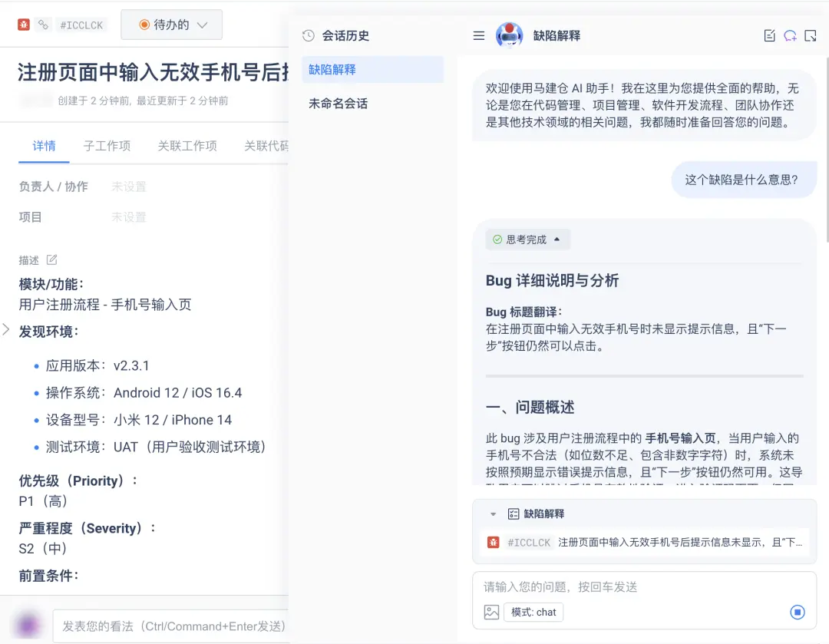Click the 操作系统 Android 12 / iOS 16.4 line
Image resolution: width=829 pixels, height=644 pixels.
[144, 393]
